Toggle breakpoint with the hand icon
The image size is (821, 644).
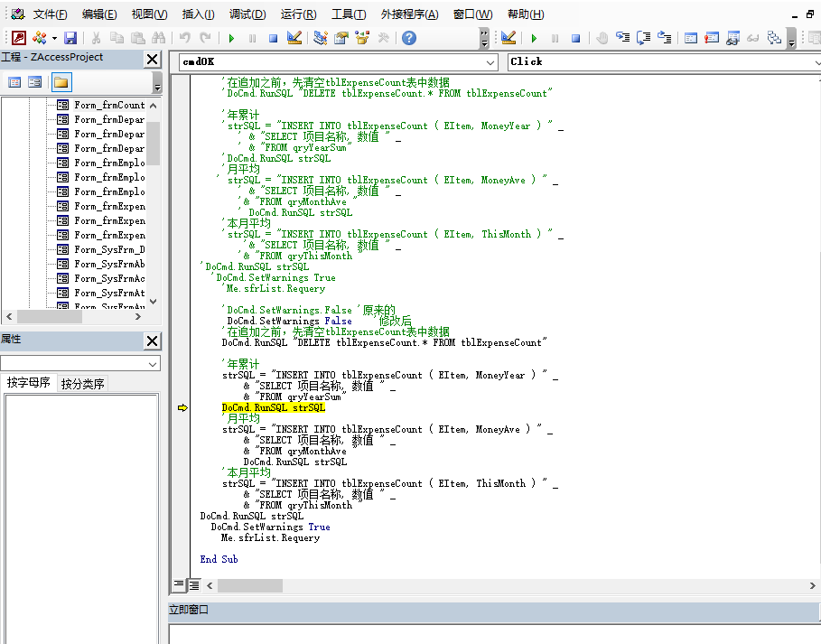pos(602,38)
